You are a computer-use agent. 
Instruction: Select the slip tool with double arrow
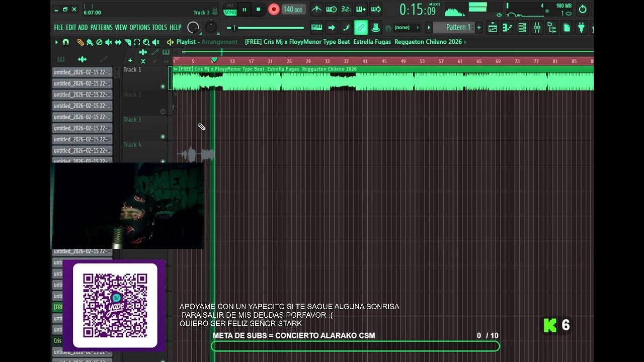tap(118, 42)
